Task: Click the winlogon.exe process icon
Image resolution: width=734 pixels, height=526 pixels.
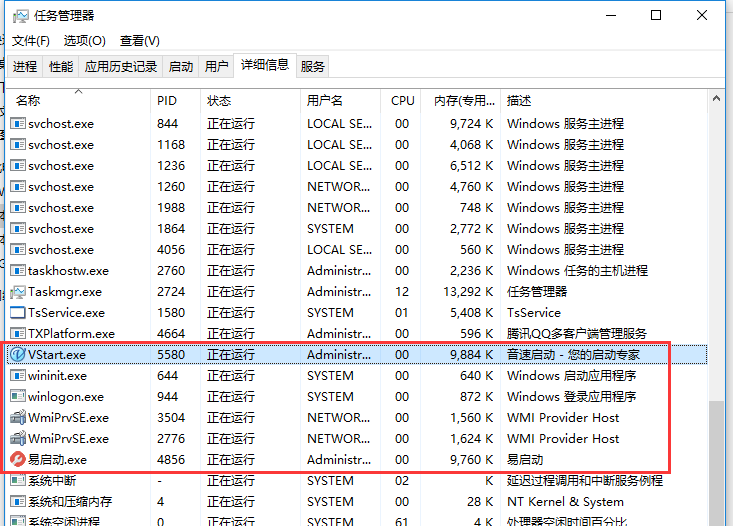Action: click(x=18, y=397)
